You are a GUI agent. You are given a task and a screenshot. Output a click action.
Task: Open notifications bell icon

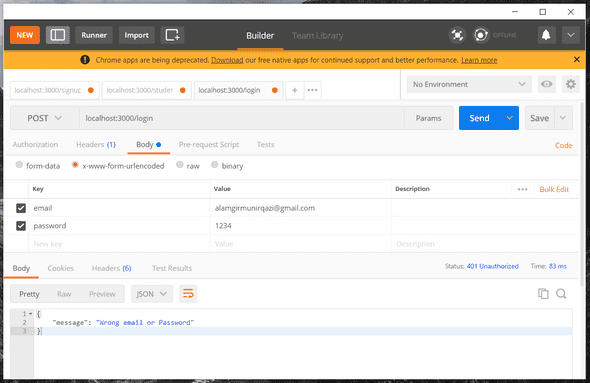pyautogui.click(x=546, y=35)
